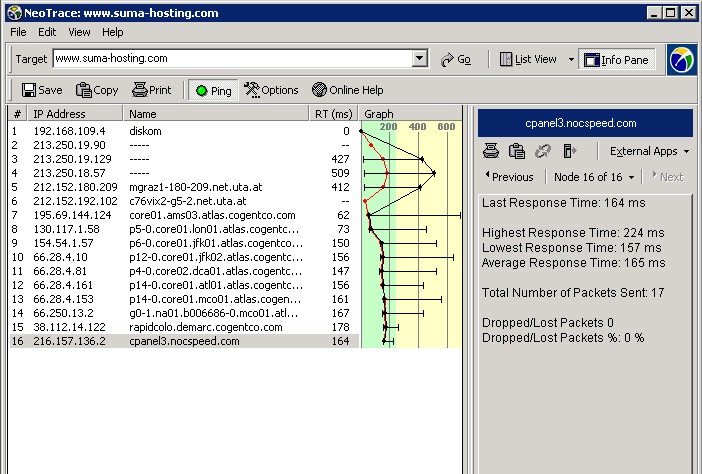702x474 pixels.
Task: Click into the Target input field
Action: pos(232,58)
